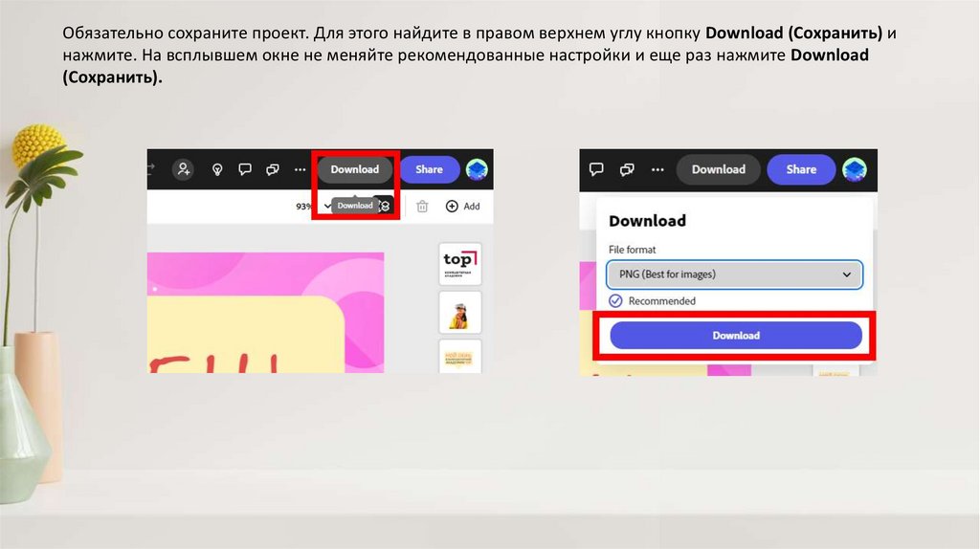Screen dimensions: 980x549
Task: Open the profile avatar in right screenshot
Action: click(855, 169)
